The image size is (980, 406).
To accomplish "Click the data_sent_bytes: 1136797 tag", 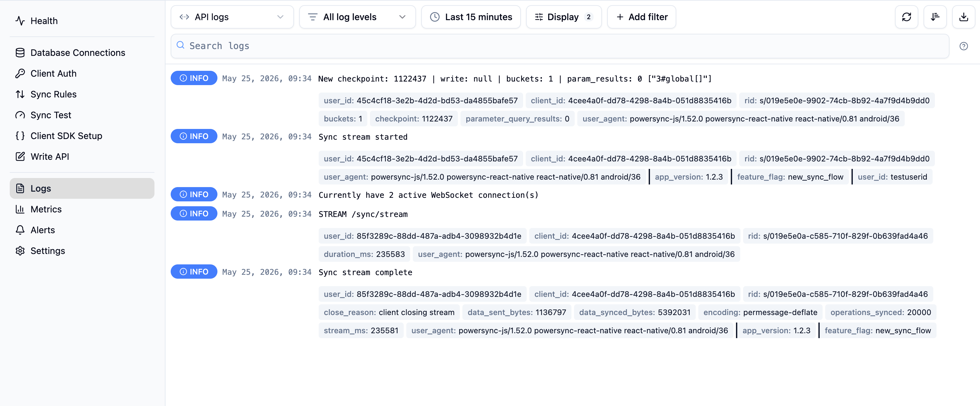I will point(517,312).
